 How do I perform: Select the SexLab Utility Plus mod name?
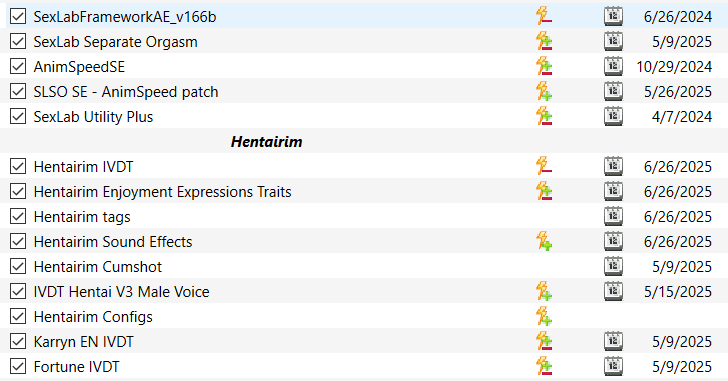pyautogui.click(x=93, y=117)
